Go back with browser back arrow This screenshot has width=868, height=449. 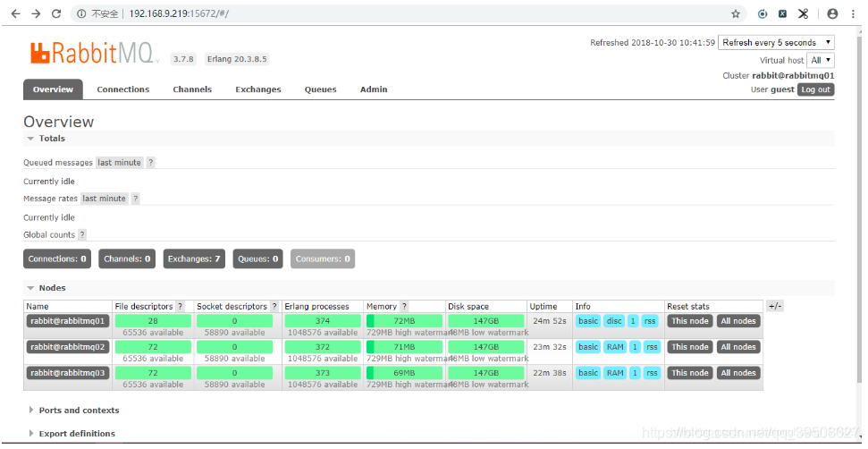pos(15,13)
